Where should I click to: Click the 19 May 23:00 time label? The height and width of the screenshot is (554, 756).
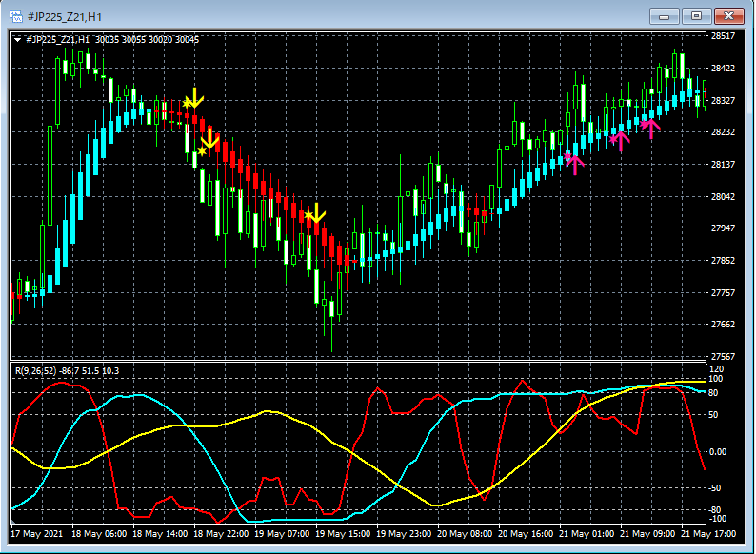coord(404,534)
